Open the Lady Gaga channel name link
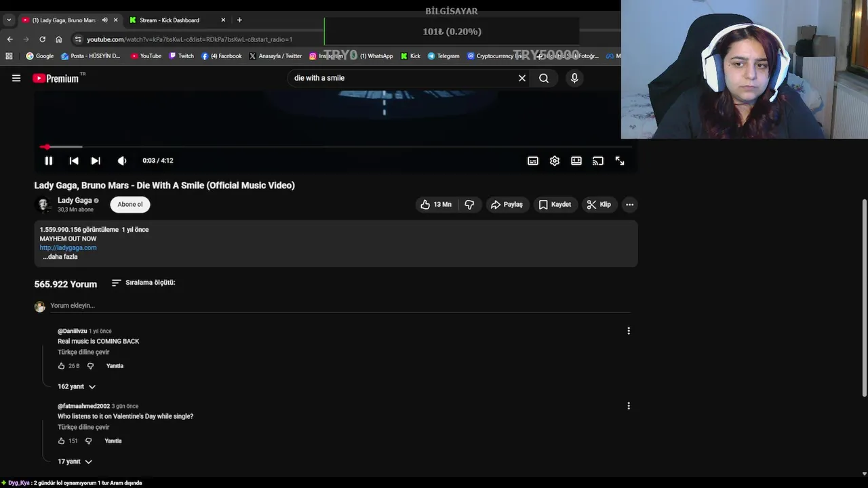The image size is (868, 488). pyautogui.click(x=75, y=201)
